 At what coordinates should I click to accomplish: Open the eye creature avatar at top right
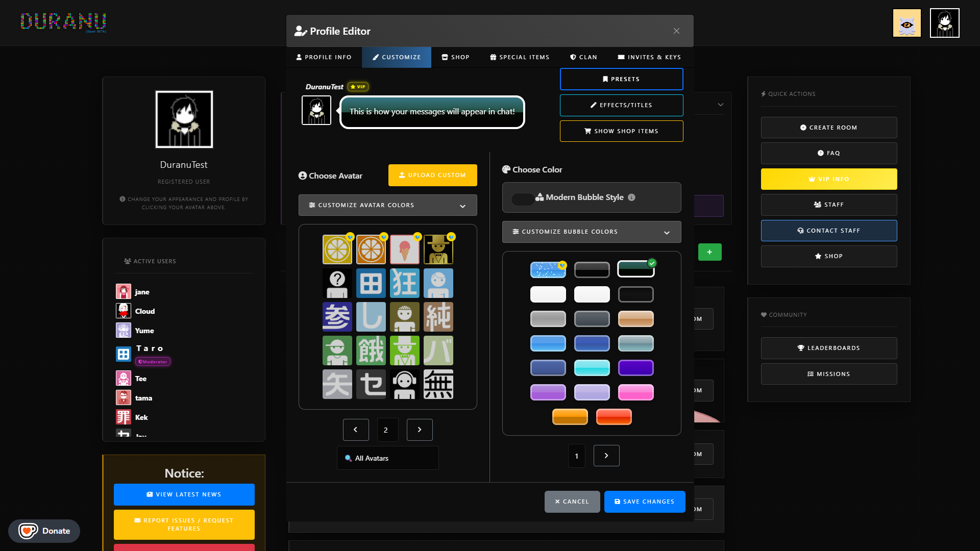point(906,23)
